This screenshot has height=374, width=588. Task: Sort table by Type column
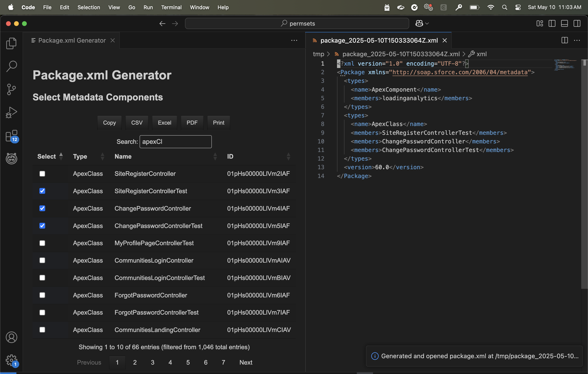tap(89, 156)
